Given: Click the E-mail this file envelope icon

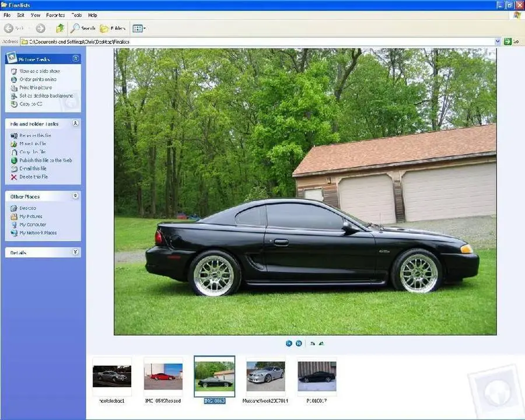Looking at the screenshot, I should click(x=14, y=169).
